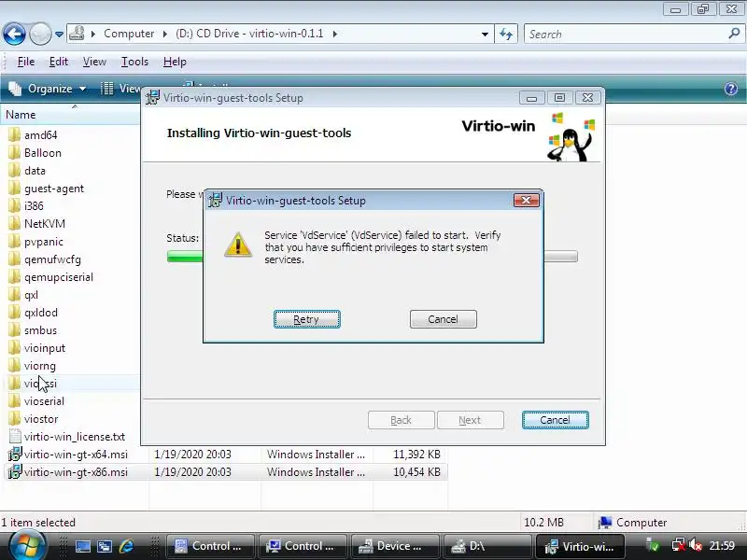747x560 pixels.
Task: Open the File menu
Action: coord(26,62)
